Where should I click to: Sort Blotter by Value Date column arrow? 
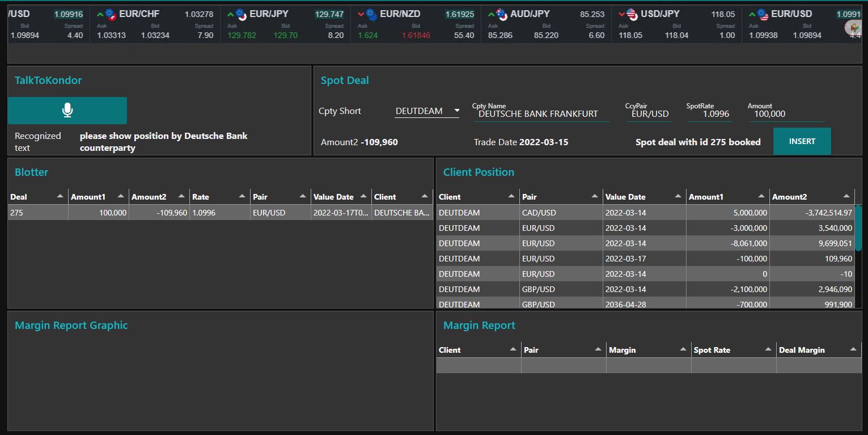point(363,196)
